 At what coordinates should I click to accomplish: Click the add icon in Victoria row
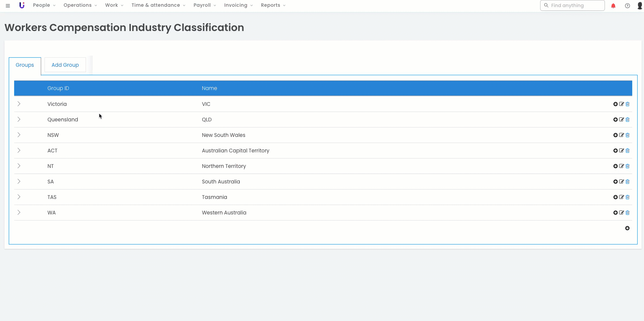[x=615, y=104]
